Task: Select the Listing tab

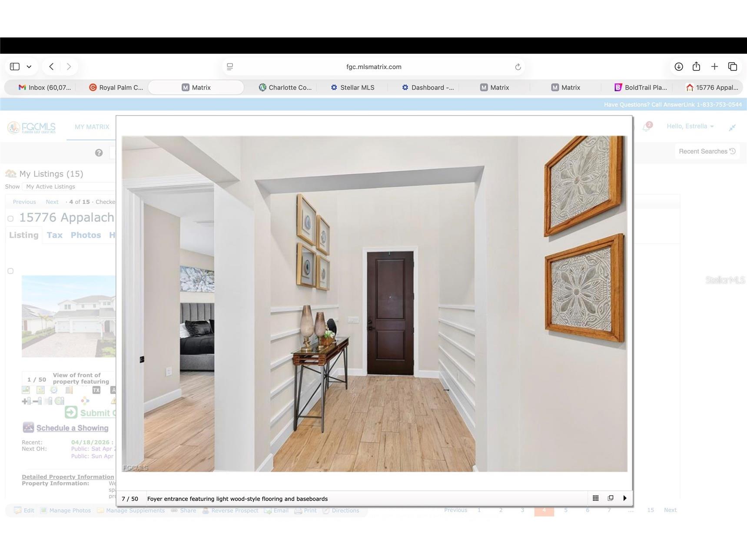Action: [24, 235]
